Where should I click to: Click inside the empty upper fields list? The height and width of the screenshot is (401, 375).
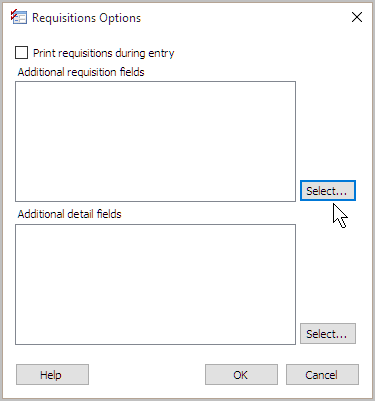pos(155,141)
